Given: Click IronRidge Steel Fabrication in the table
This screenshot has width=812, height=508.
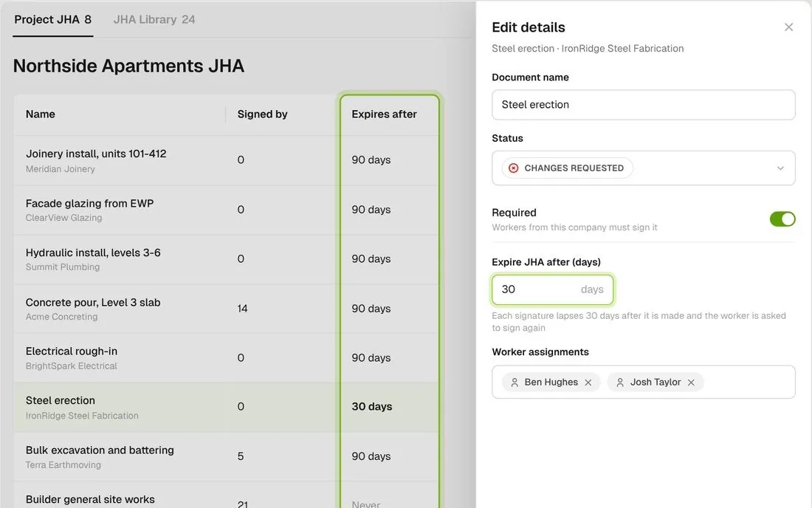Looking at the screenshot, I should [x=82, y=416].
